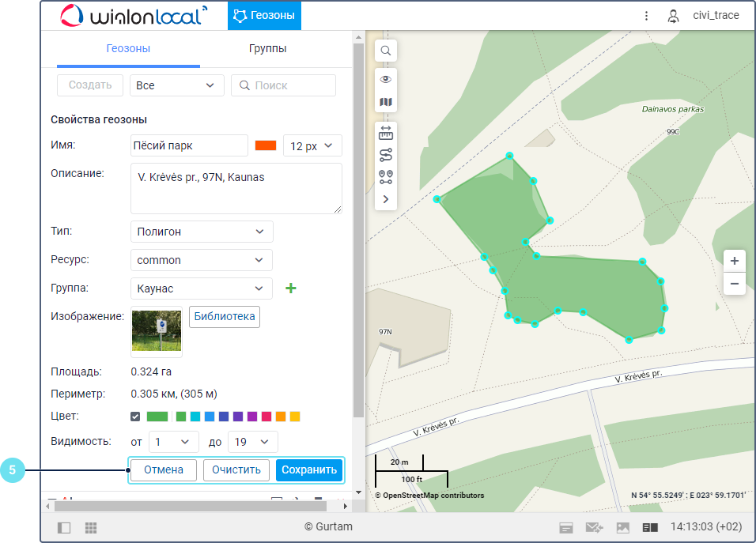This screenshot has height=543, width=756.
Task: Add a new group with green plus
Action: (291, 288)
